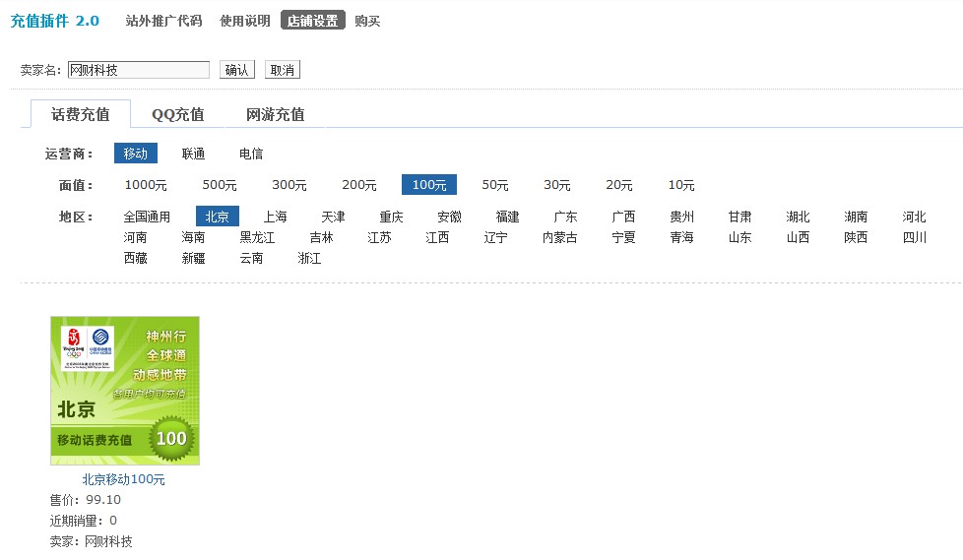The width and height of the screenshot is (963, 560).
Task: Select the 上海 region
Action: [x=275, y=217]
